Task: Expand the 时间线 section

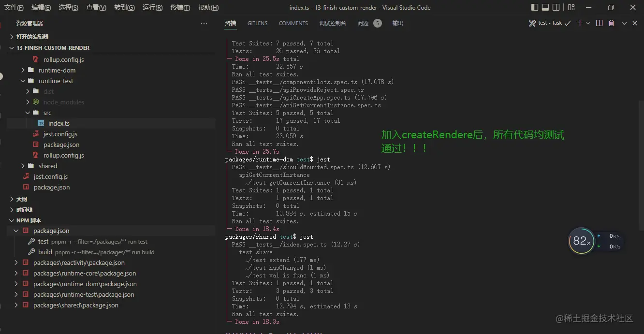Action: [x=111, y=210]
